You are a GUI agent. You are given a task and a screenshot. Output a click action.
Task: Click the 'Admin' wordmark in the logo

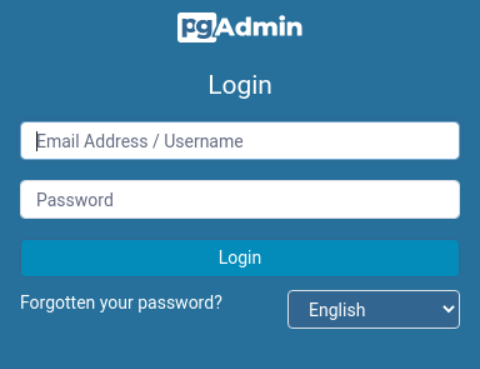point(260,26)
